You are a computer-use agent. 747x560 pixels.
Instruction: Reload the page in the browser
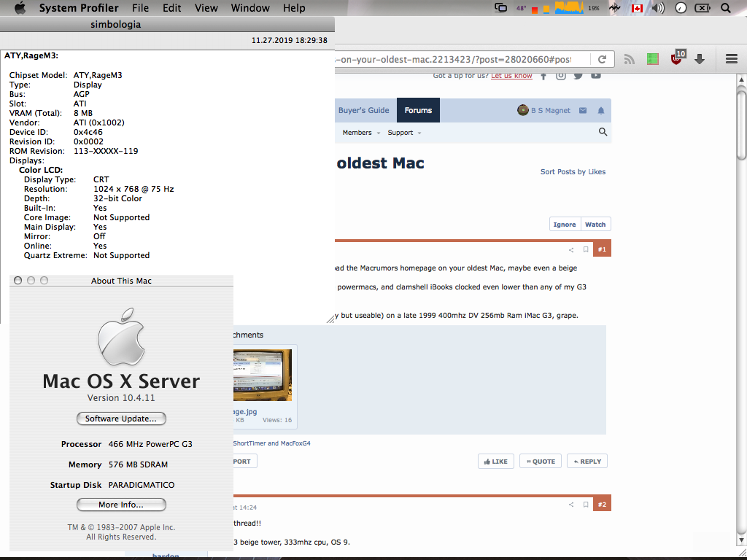point(602,59)
